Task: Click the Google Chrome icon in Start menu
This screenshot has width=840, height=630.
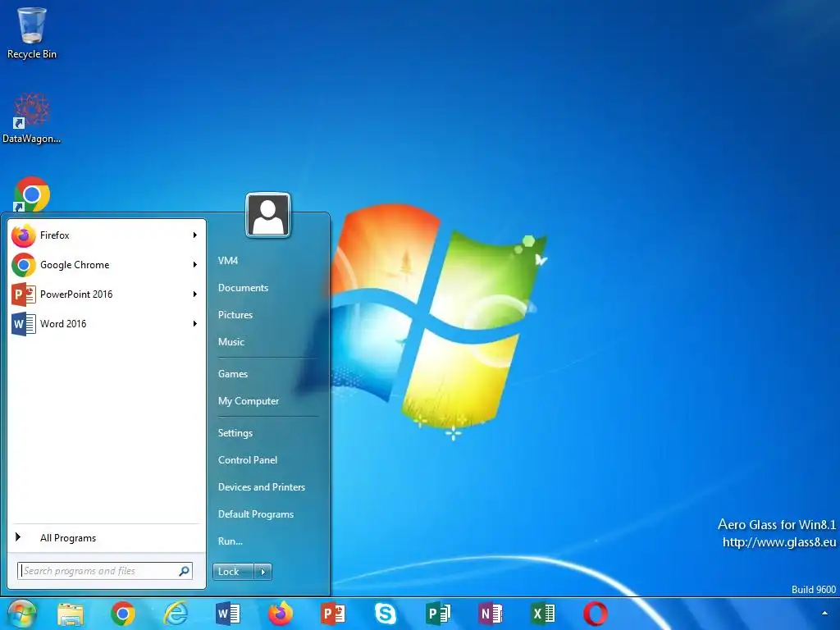Action: click(24, 265)
